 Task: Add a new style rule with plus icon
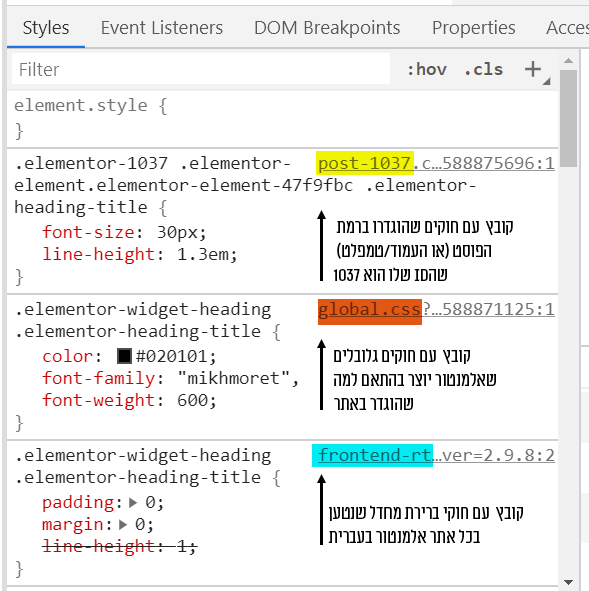tap(533, 69)
